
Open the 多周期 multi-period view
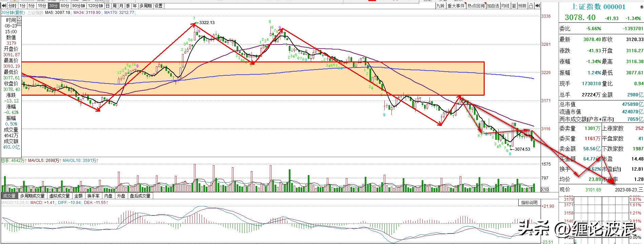coord(146,6)
